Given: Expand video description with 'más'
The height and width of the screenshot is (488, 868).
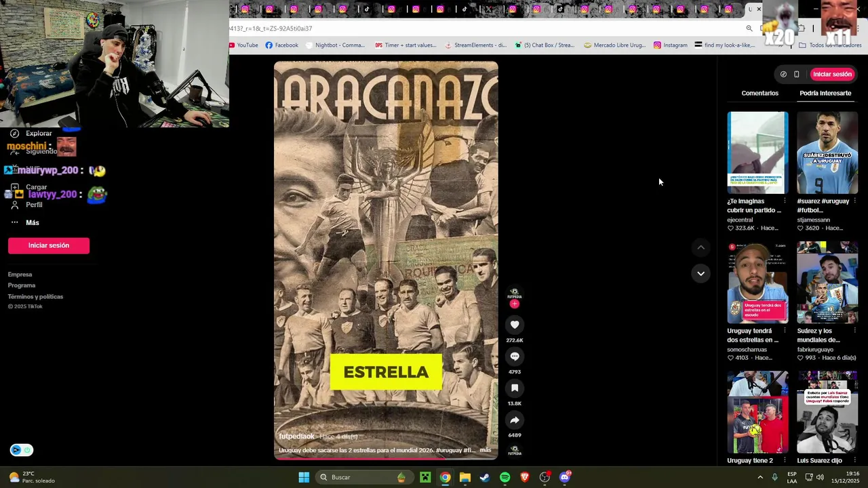Looking at the screenshot, I should (x=486, y=450).
